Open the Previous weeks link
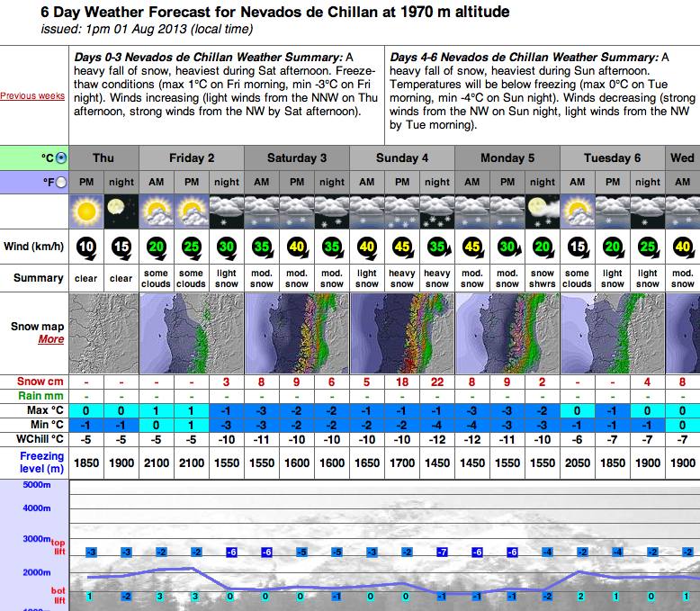The width and height of the screenshot is (700, 611). pos(32,95)
